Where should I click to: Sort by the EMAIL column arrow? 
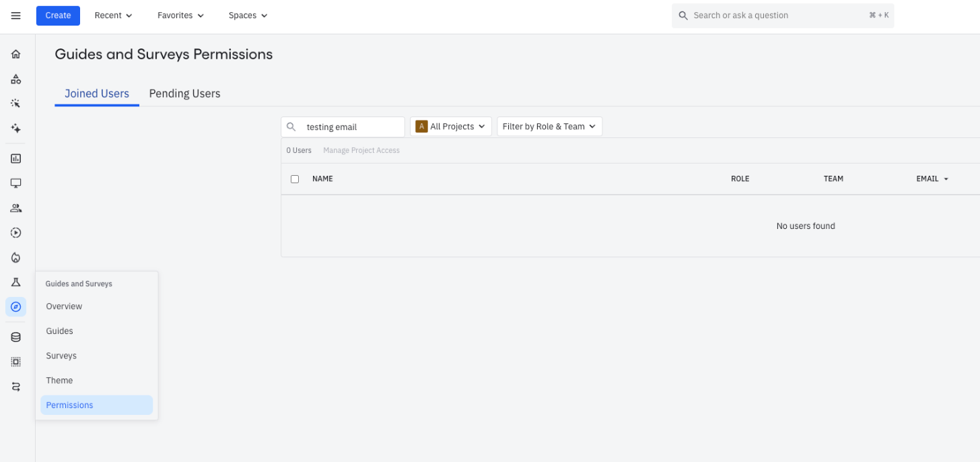pos(946,179)
